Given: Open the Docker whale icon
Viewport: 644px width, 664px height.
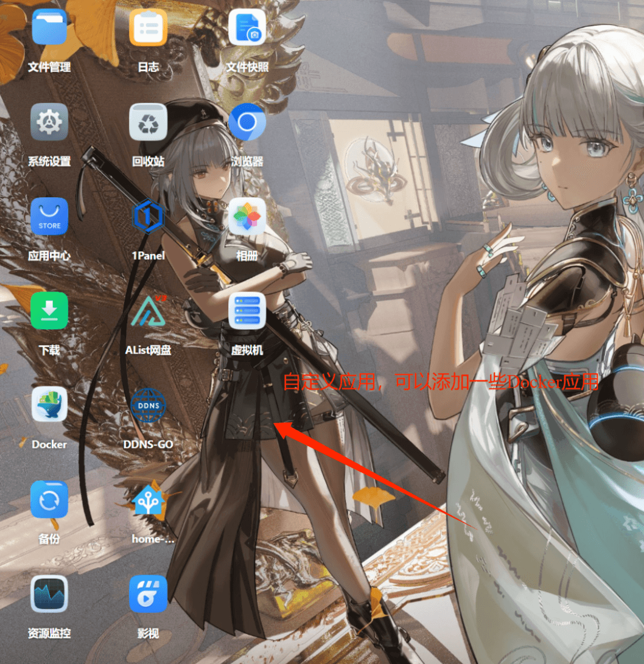Looking at the screenshot, I should (49, 405).
